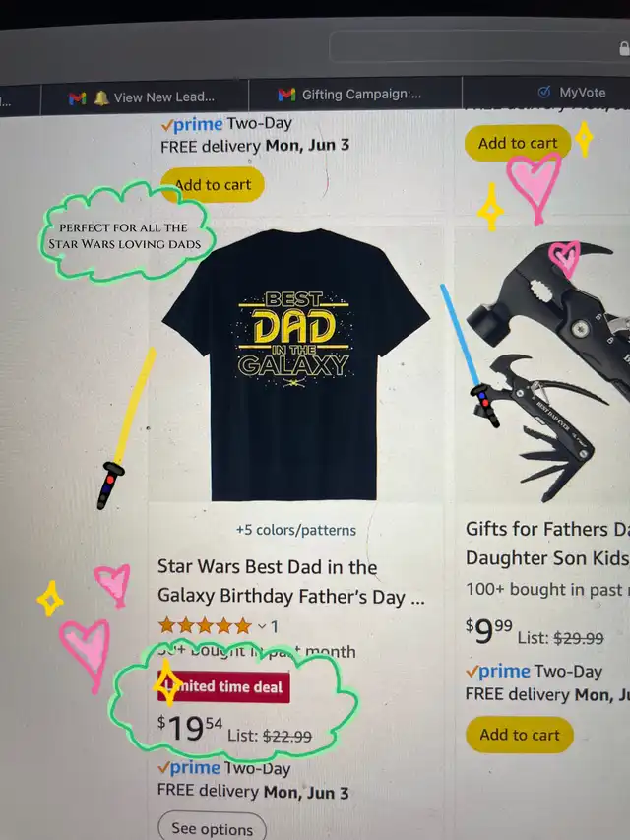
Task: Open the Star Wars Best Dad shirt title link
Action: pyautogui.click(x=291, y=581)
